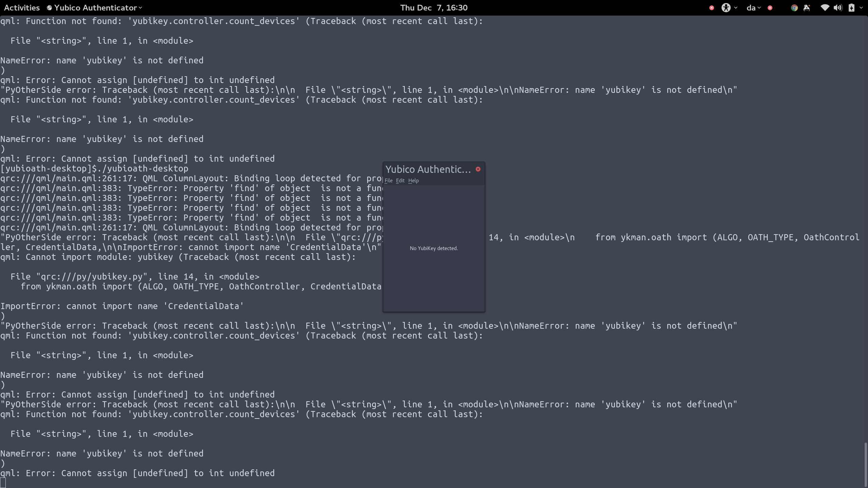Click the red indicator beside the keyboard layout

770,7
